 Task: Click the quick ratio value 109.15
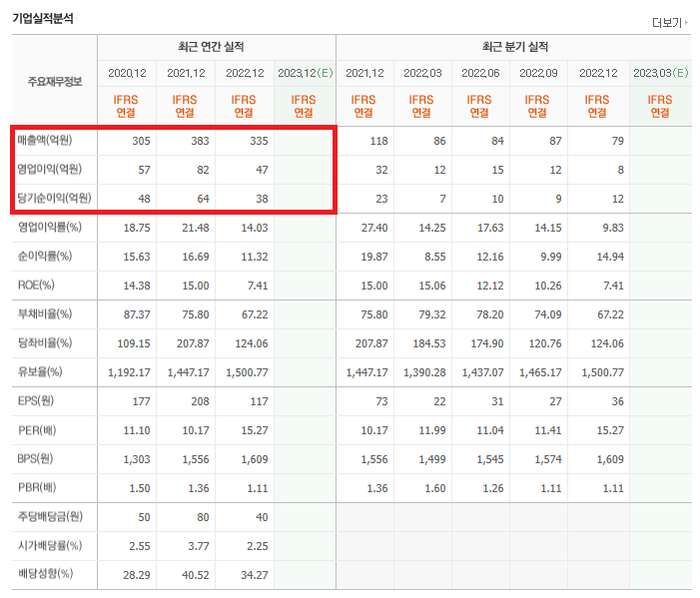click(x=134, y=343)
